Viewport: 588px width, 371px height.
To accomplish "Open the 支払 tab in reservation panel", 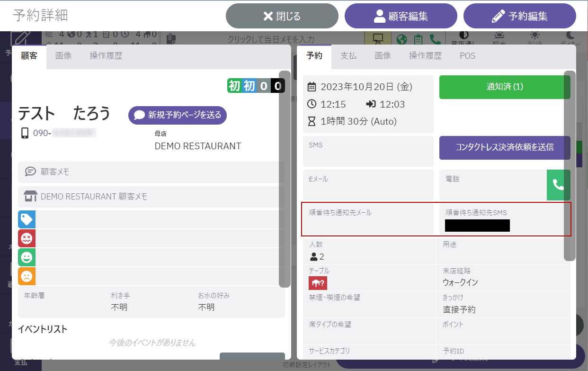I will pos(348,55).
